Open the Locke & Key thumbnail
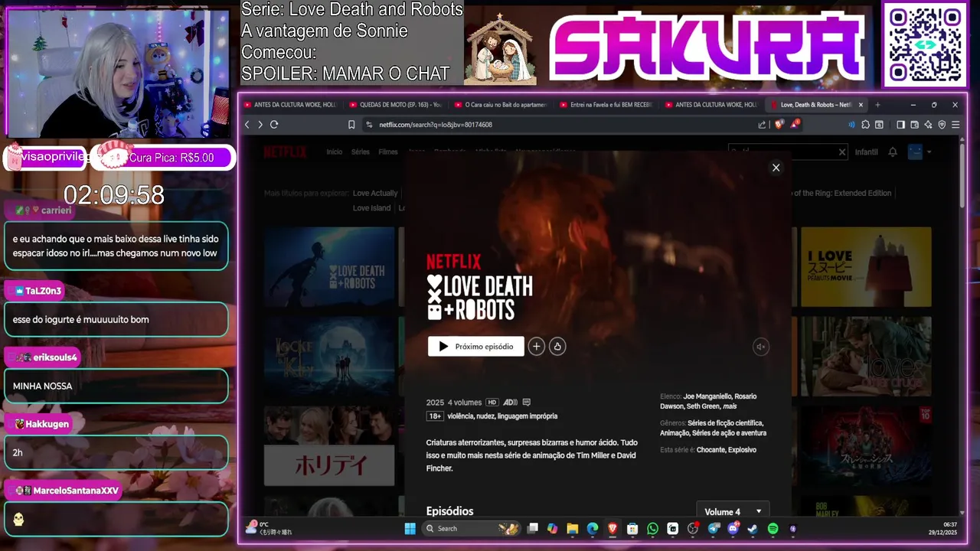This screenshot has height=551, width=980. tap(329, 356)
